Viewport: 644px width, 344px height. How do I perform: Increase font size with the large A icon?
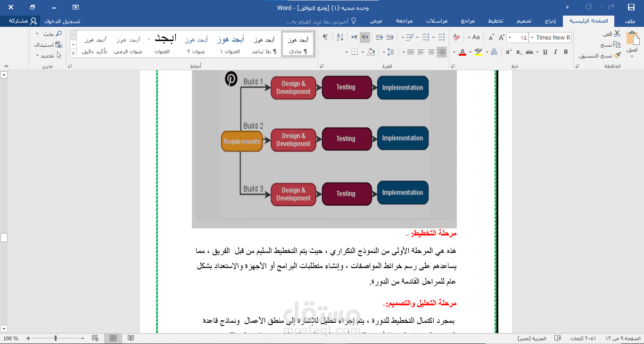pos(501,37)
